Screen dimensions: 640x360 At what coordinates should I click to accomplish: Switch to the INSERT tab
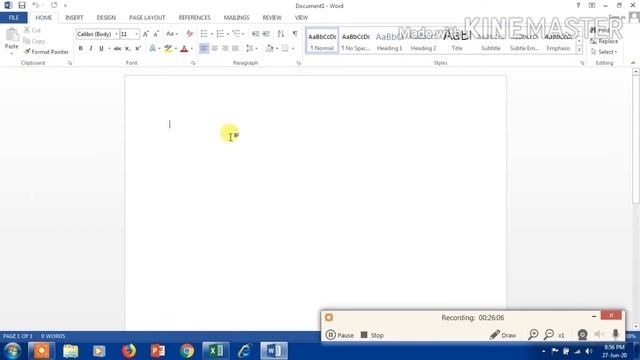pos(74,18)
